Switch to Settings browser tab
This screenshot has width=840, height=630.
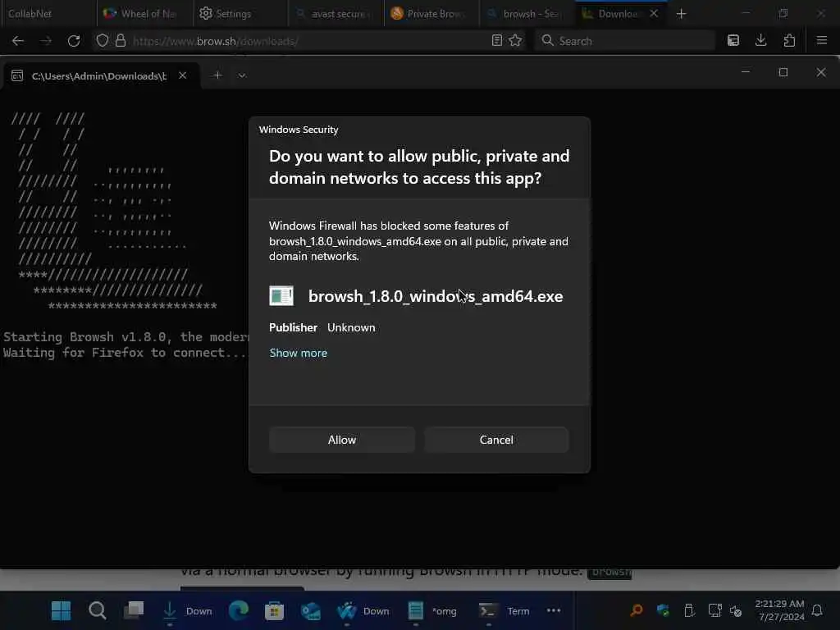[x=240, y=14]
